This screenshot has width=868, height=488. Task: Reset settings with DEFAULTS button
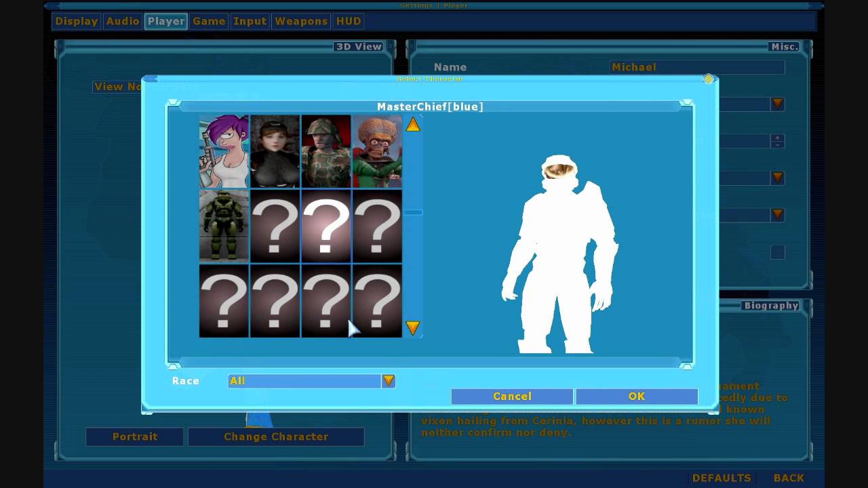click(x=722, y=478)
